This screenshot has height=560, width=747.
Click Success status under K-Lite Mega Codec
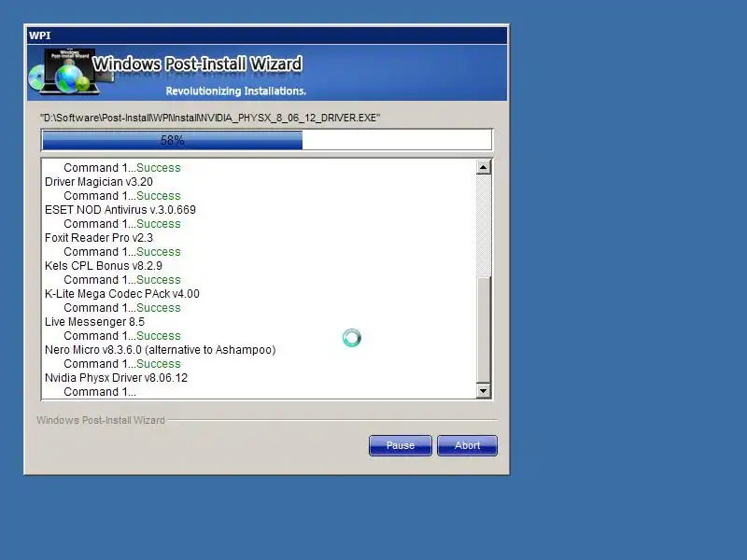pyautogui.click(x=158, y=308)
